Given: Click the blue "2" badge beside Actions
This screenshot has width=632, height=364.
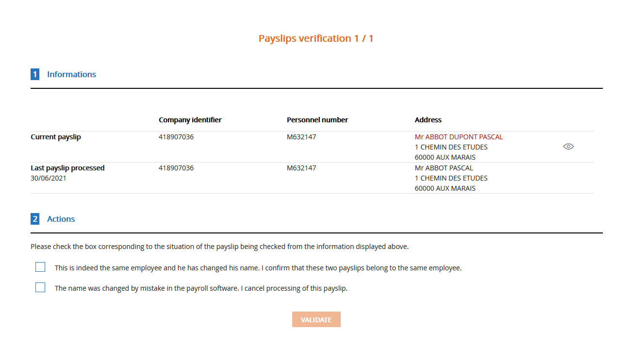Looking at the screenshot, I should click(35, 218).
